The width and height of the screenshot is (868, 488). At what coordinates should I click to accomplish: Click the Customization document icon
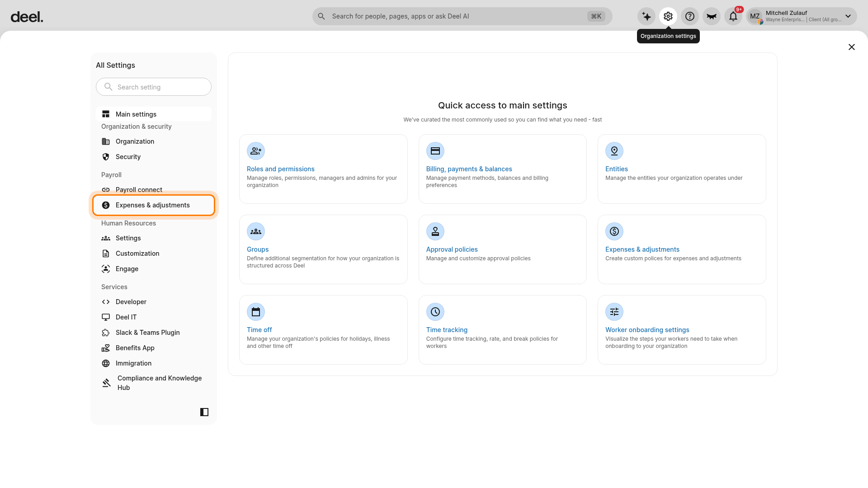106,253
